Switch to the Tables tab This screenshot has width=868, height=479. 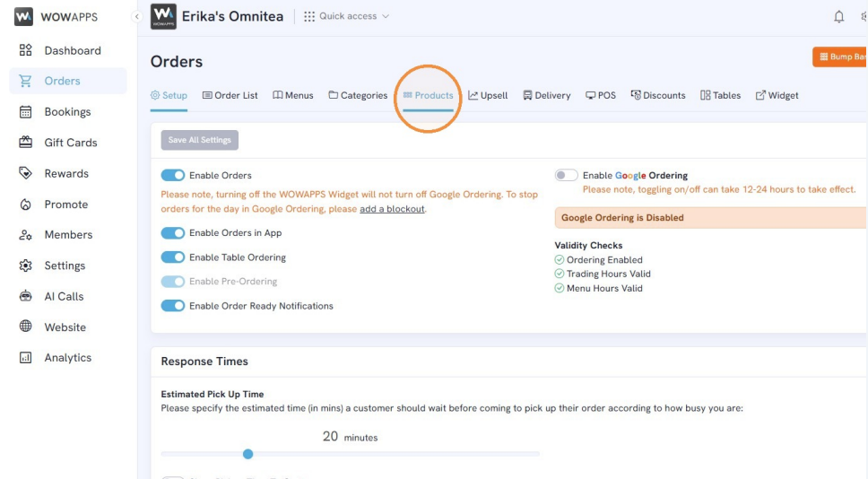tap(720, 95)
